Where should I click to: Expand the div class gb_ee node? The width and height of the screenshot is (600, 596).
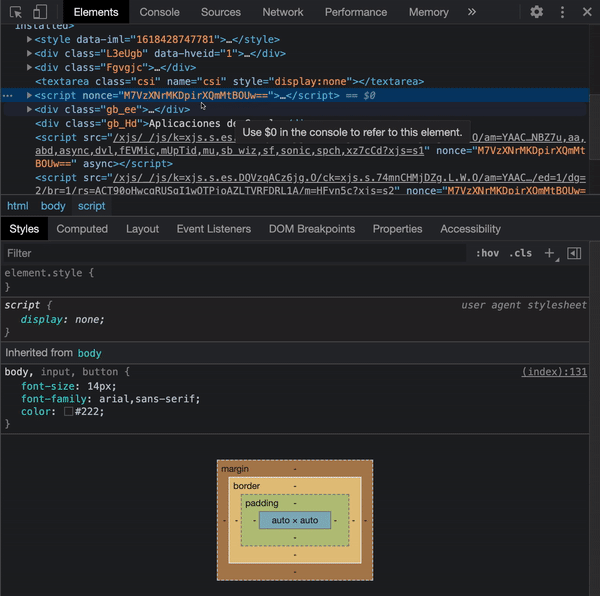[x=29, y=109]
